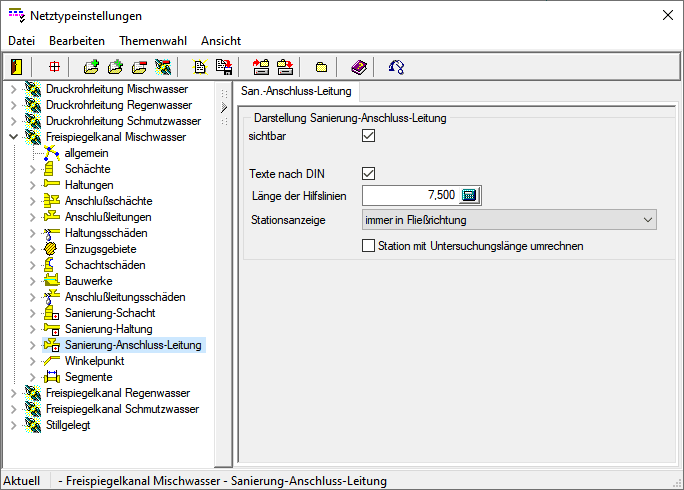Collapse the Freispiegelkanal Mischwasser tree node

click(x=13, y=137)
